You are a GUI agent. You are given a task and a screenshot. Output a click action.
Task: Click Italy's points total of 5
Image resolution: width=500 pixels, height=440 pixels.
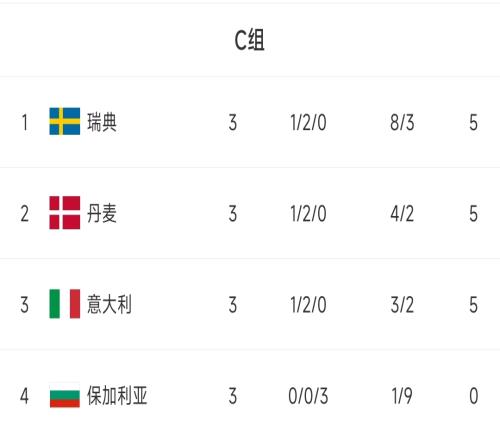pos(474,305)
